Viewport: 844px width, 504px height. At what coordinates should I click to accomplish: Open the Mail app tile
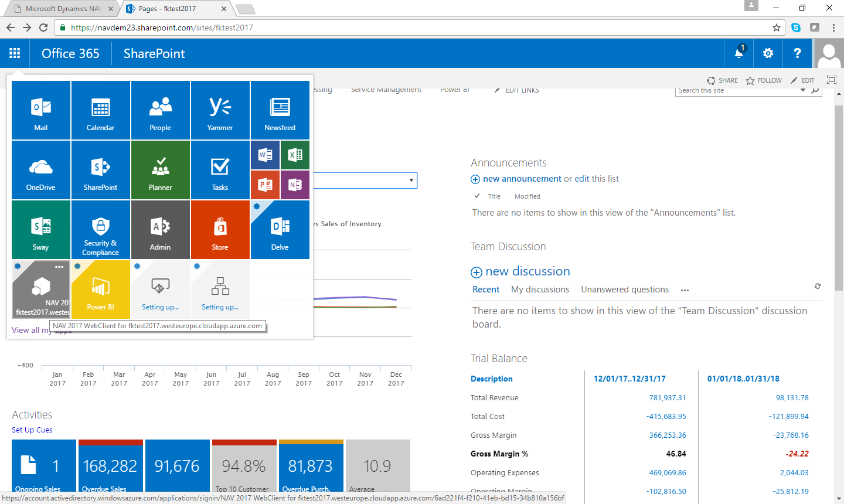41,111
